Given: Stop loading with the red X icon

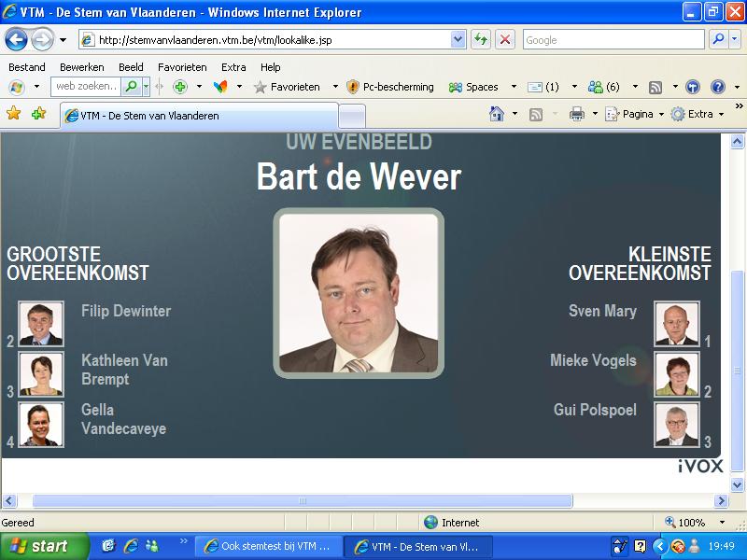Looking at the screenshot, I should point(505,40).
